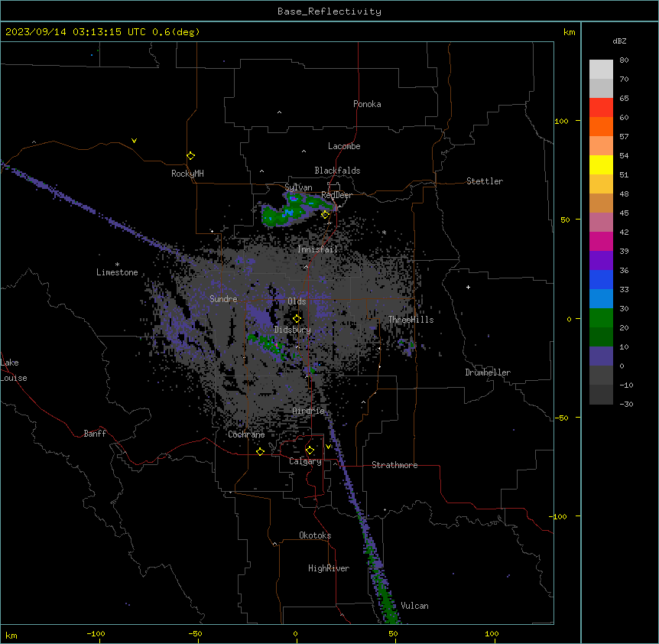The image size is (659, 644).
Task: Select the yellow diamond marker beside RedDeer
Action: point(325,215)
